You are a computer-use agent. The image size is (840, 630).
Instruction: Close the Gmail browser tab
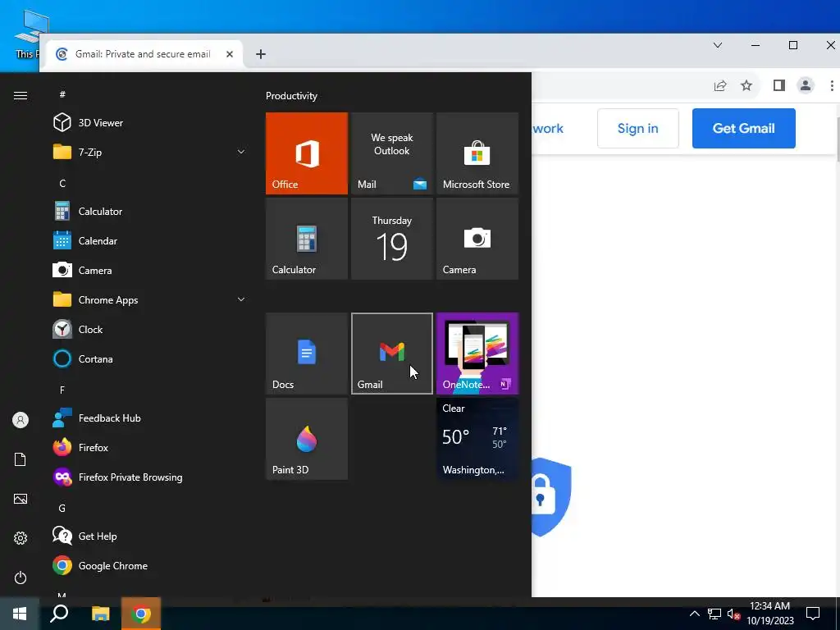coord(230,54)
